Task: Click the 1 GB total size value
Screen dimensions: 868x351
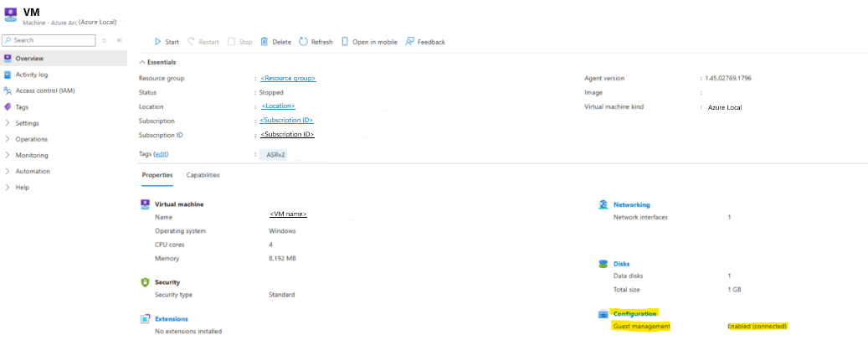Action: pos(734,290)
